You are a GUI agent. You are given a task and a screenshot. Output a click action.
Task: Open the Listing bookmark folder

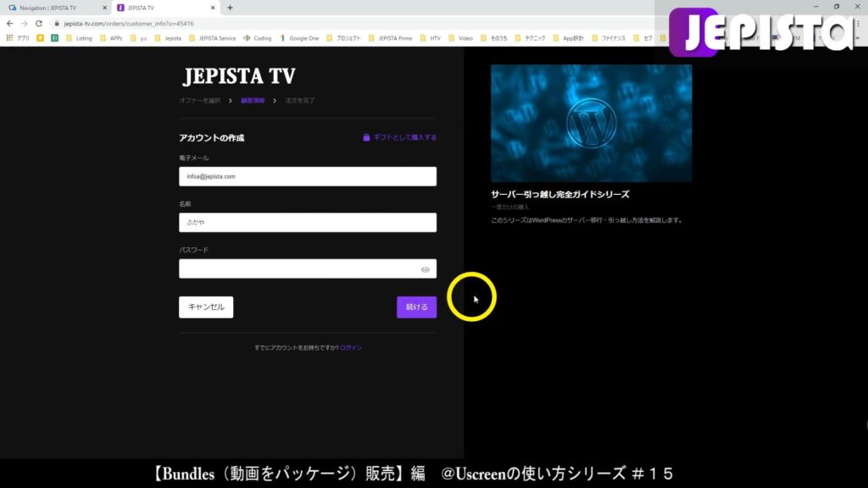pos(79,38)
